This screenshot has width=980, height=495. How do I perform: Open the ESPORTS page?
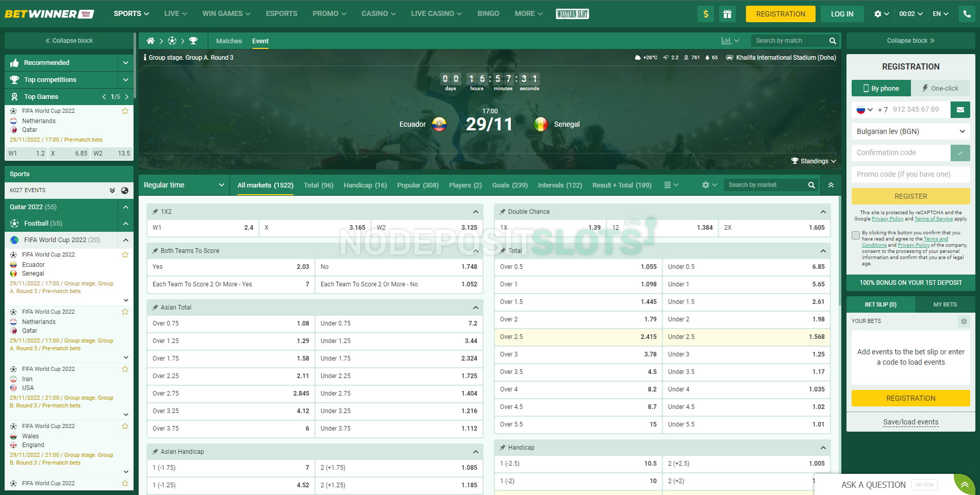pos(281,14)
